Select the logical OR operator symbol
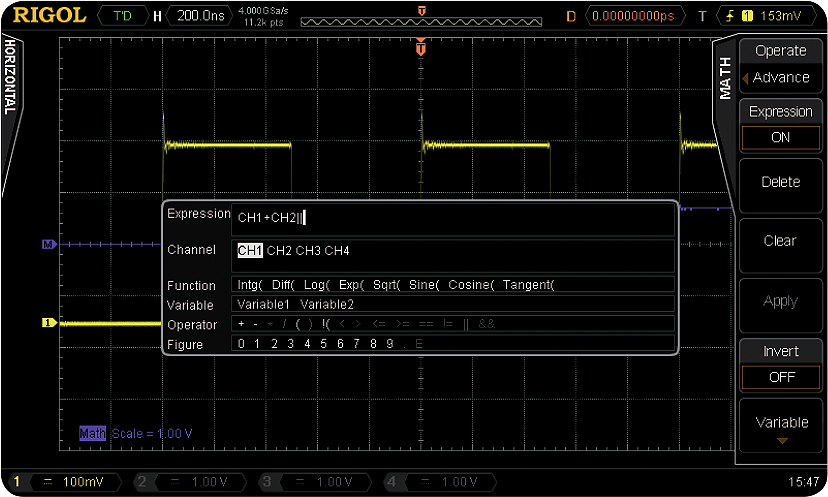 466,325
